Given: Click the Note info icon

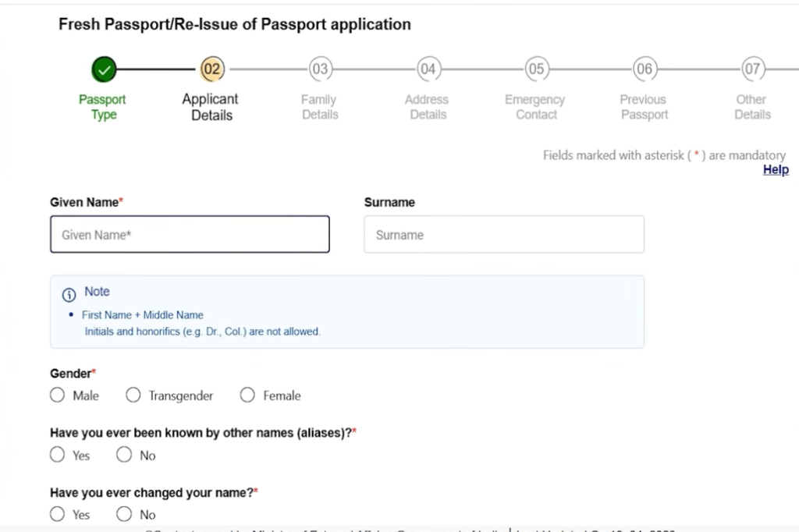Looking at the screenshot, I should pyautogui.click(x=69, y=293).
